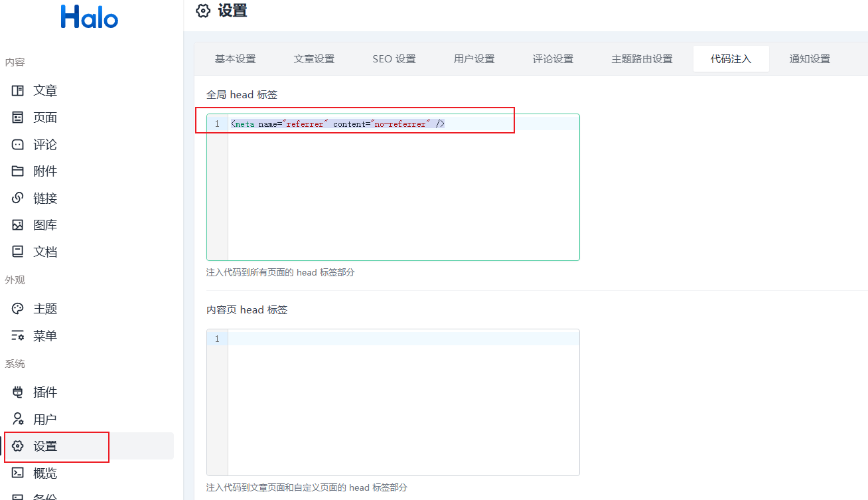This screenshot has width=868, height=500.
Task: Open the 图库 section
Action: pos(45,225)
